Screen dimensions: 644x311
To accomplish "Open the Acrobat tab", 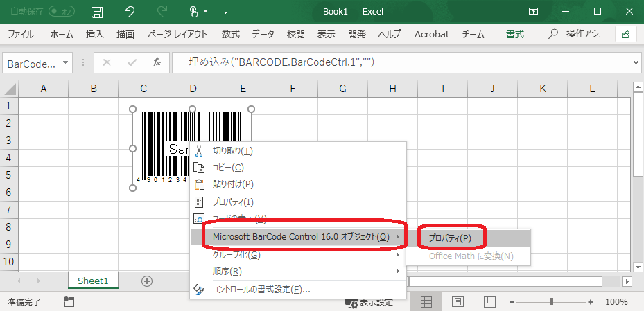I will click(432, 35).
